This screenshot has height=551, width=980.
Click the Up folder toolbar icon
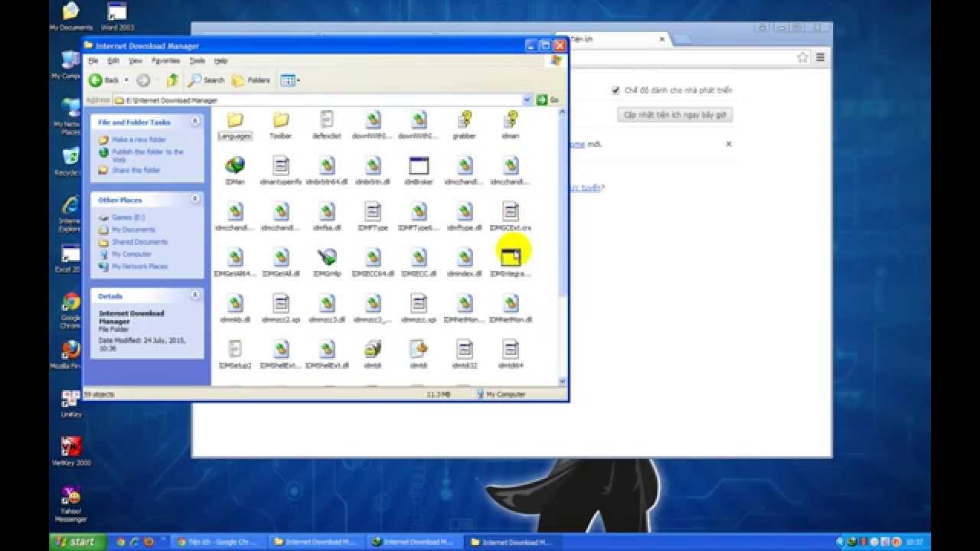click(172, 80)
